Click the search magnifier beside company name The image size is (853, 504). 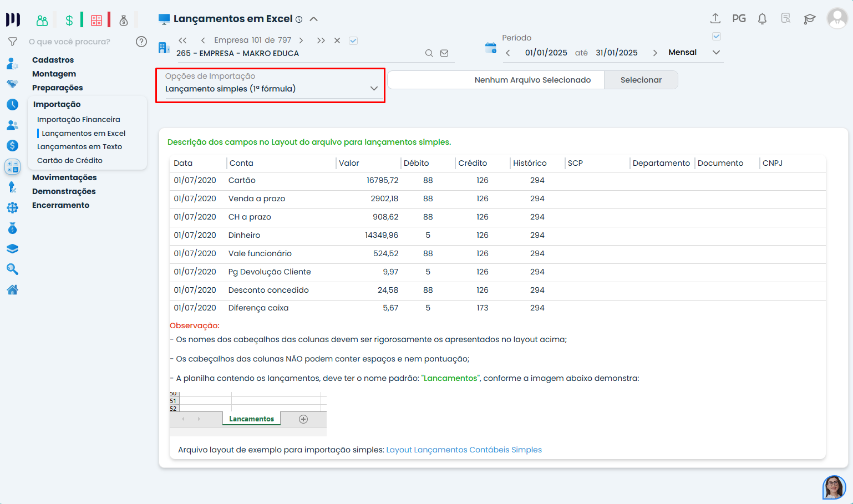point(429,53)
